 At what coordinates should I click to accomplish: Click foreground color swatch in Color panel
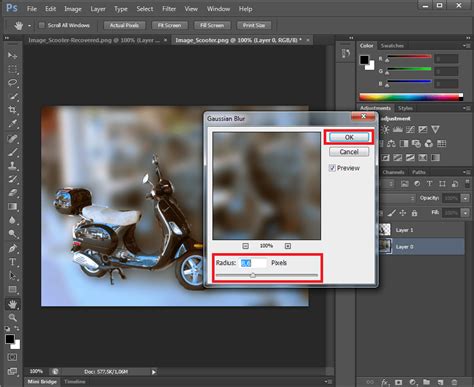point(364,60)
